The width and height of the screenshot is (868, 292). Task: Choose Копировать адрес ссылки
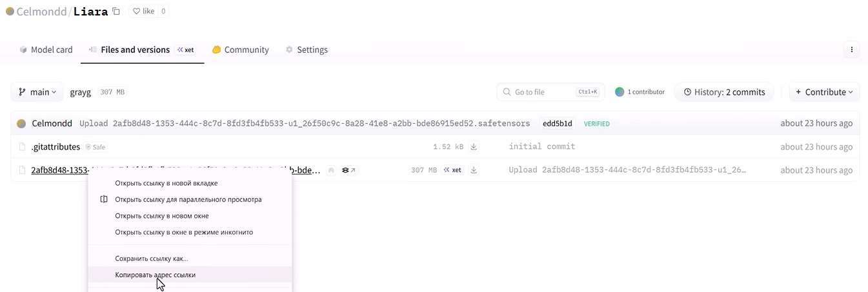click(x=190, y=275)
